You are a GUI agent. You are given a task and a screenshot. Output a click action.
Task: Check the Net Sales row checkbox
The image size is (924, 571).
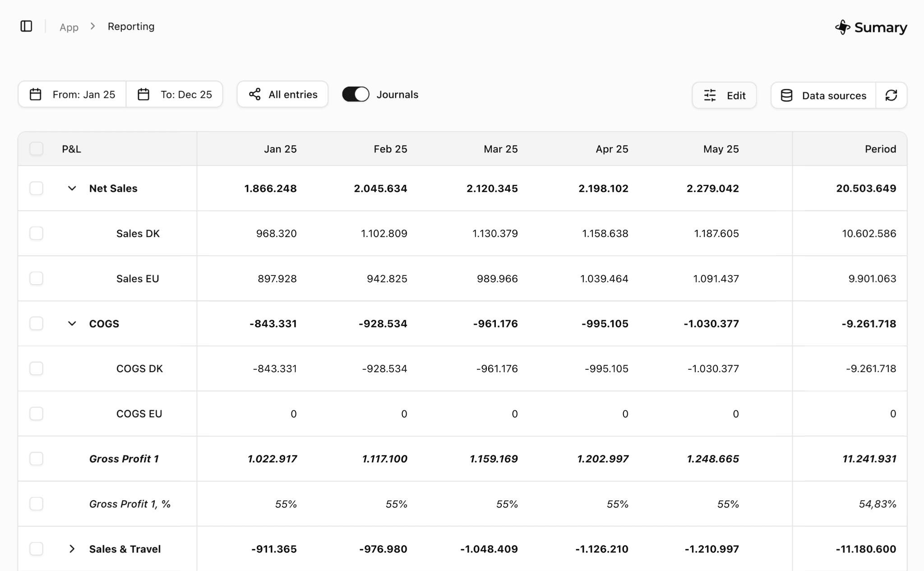click(37, 189)
